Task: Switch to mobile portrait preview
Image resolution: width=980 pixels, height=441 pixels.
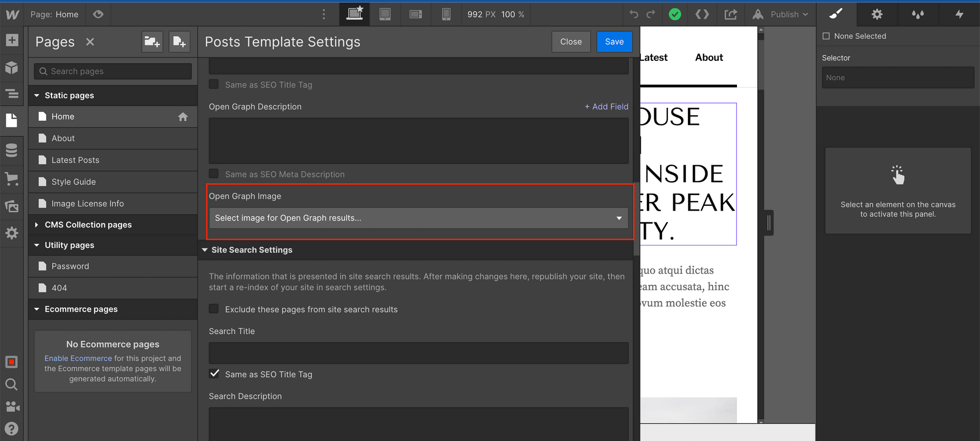Action: click(446, 14)
